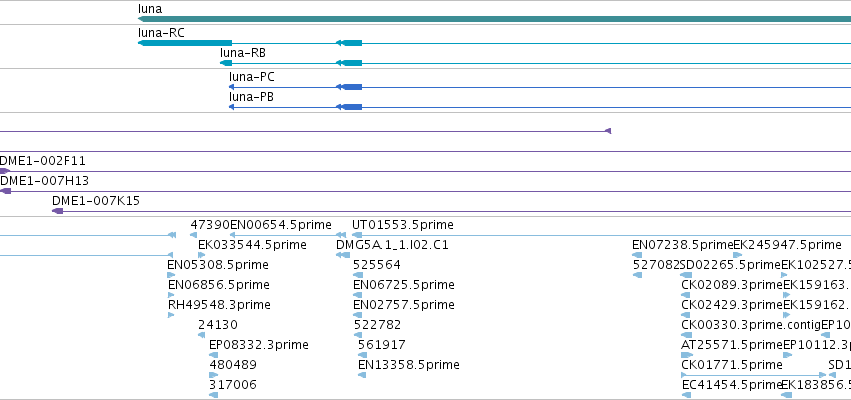Click the CK01771.5prime long EST line
Screen dimensions: 851x400
click(754, 375)
